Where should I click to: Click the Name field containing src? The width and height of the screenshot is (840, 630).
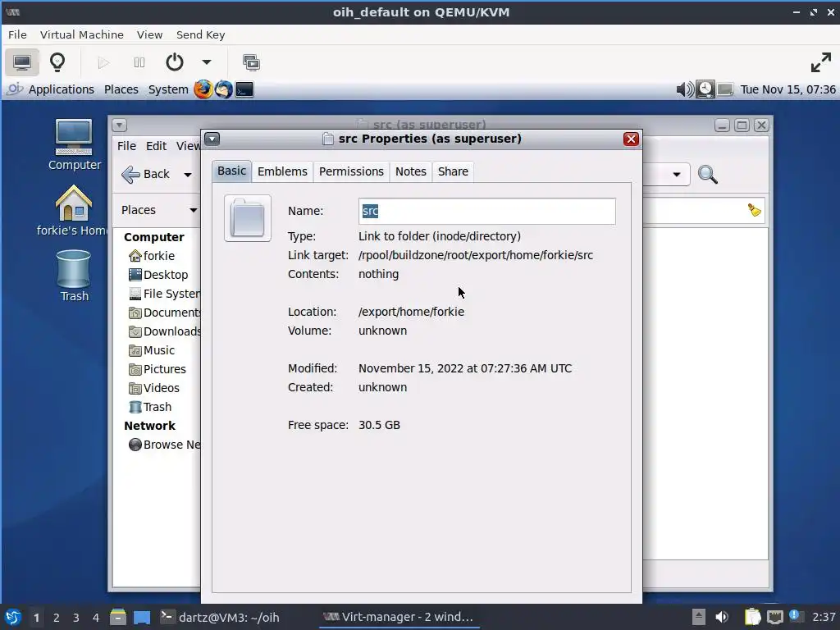487,211
